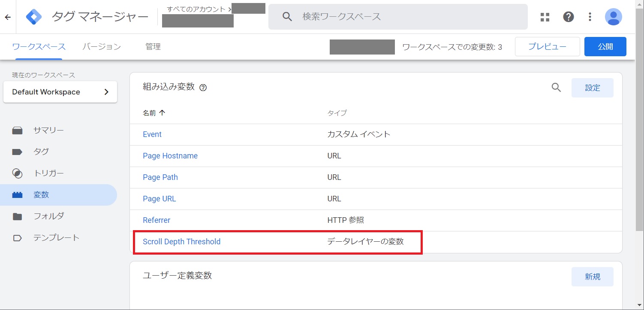Click the すべてのアカウント breadcrumb
The image size is (644, 310).
196,9
